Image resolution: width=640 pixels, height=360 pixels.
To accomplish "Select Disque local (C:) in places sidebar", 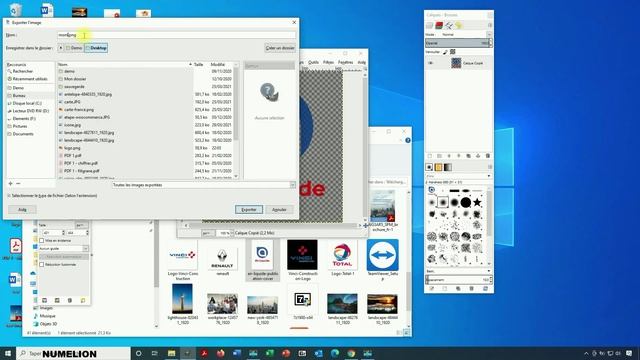I will click(27, 103).
